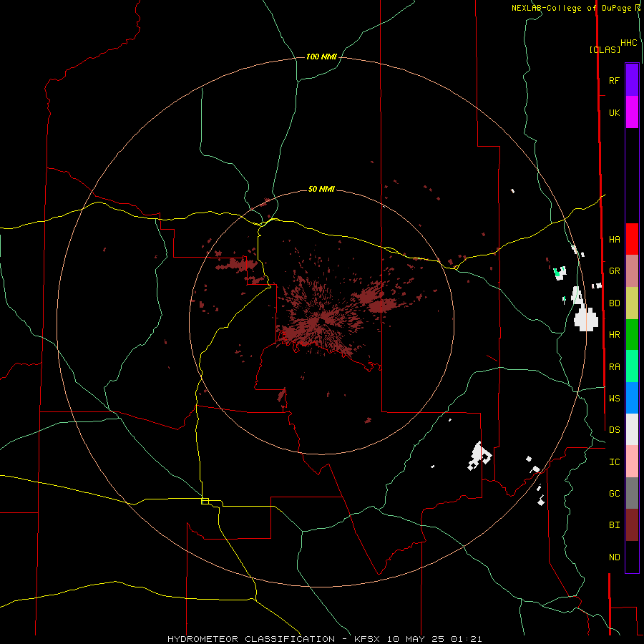This screenshot has height=644, width=644.
Task: Click the gray GC legend swatch
Action: tap(632, 493)
